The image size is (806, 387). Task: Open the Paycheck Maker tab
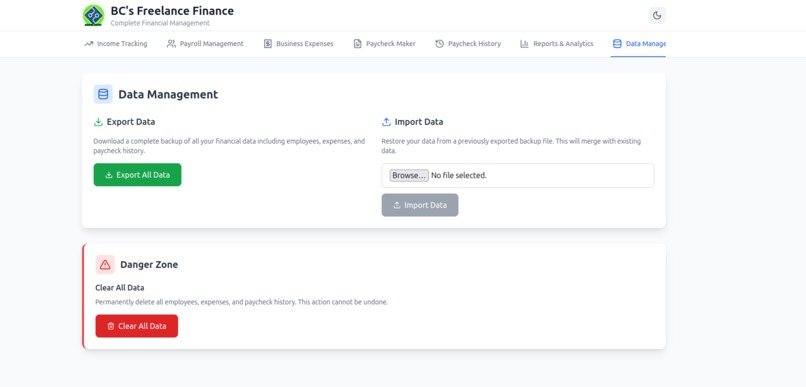point(384,44)
